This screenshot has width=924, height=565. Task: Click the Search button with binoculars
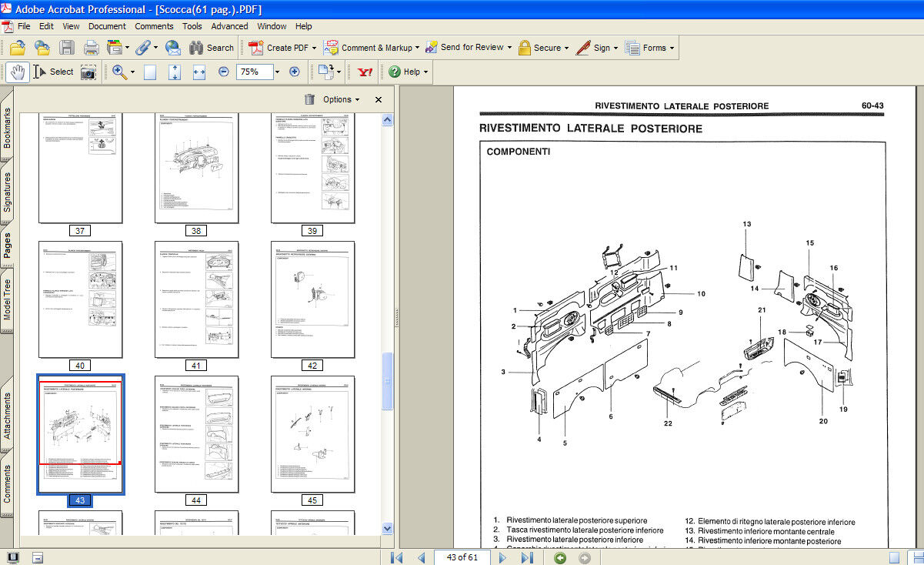click(x=211, y=48)
